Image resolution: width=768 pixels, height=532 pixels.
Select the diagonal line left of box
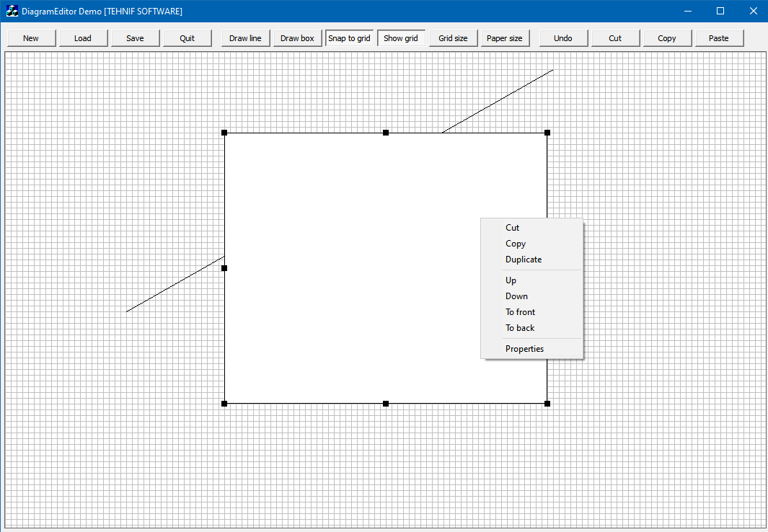coord(175,284)
